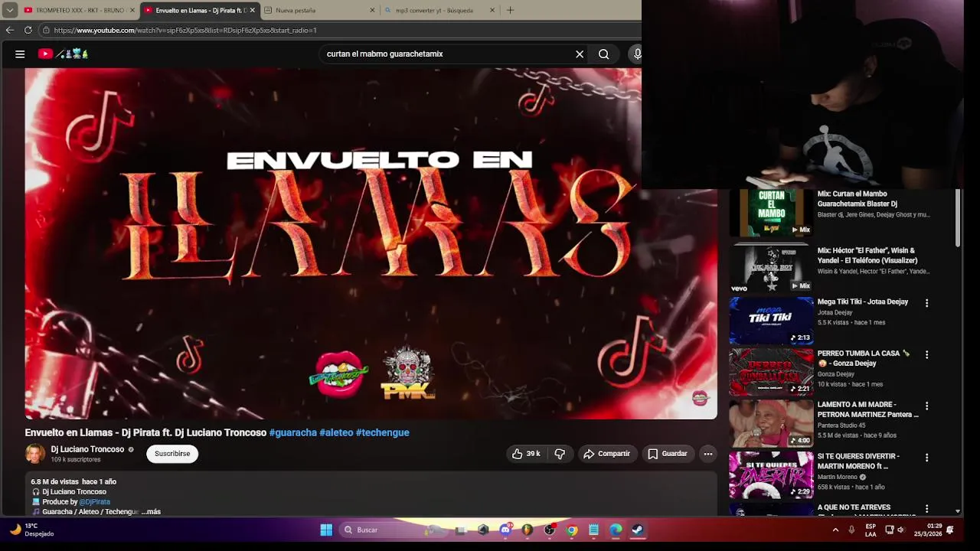Viewport: 980px width, 551px height.
Task: Open options for Mega Tiki Tiki video
Action: click(x=926, y=303)
